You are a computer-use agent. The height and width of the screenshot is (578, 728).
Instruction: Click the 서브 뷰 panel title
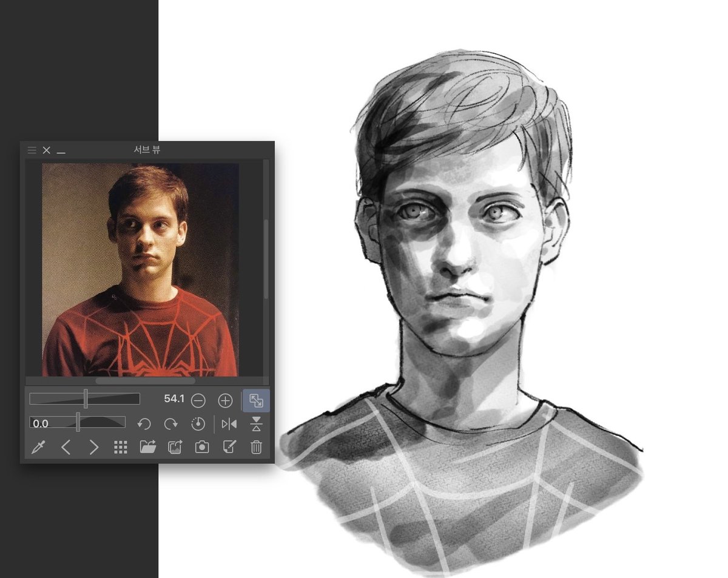[147, 150]
